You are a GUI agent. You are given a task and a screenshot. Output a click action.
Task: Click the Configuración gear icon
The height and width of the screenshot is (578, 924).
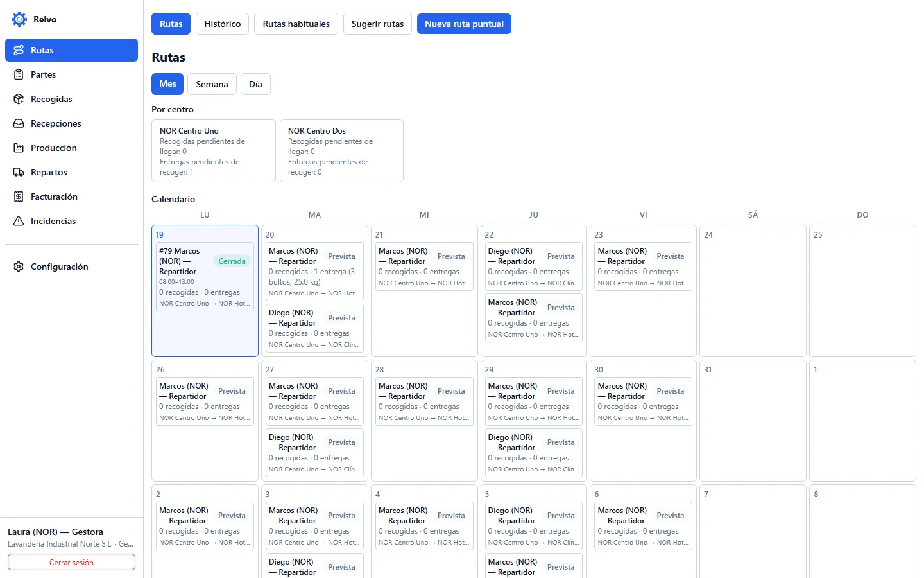[x=19, y=267]
